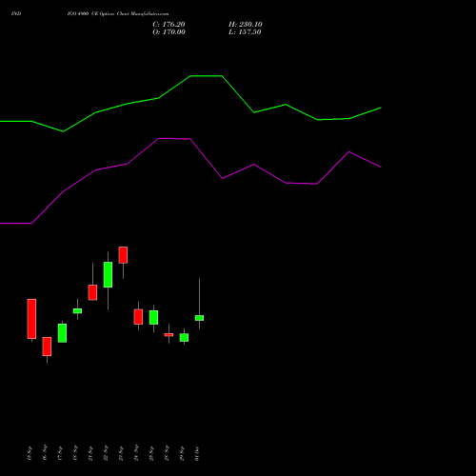The image size is (476, 476).
Task: Click the 17 Sep date label
Action: pyautogui.click(x=60, y=453)
